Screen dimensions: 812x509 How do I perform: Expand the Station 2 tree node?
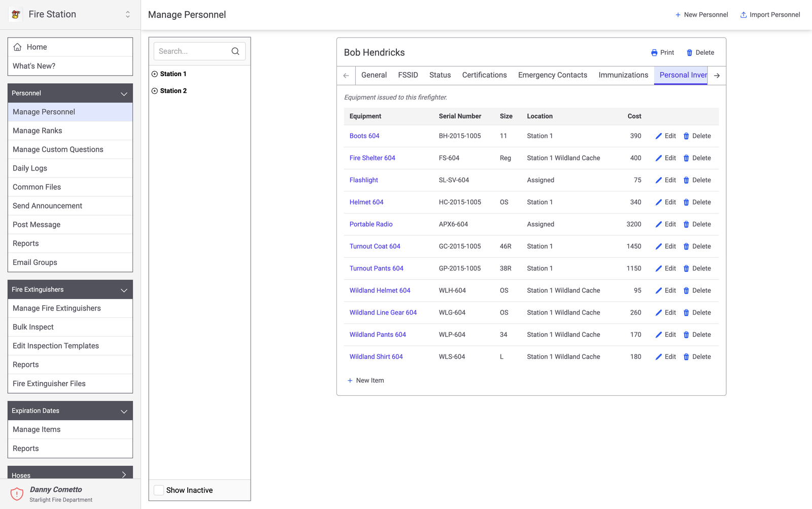[155, 91]
